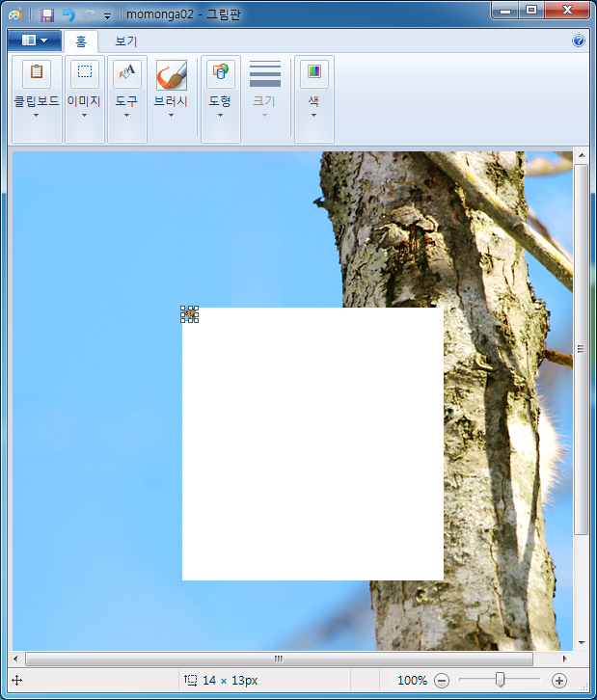Image resolution: width=597 pixels, height=700 pixels.
Task: Click the 이미지 selection rectangle icon
Action: (x=85, y=72)
